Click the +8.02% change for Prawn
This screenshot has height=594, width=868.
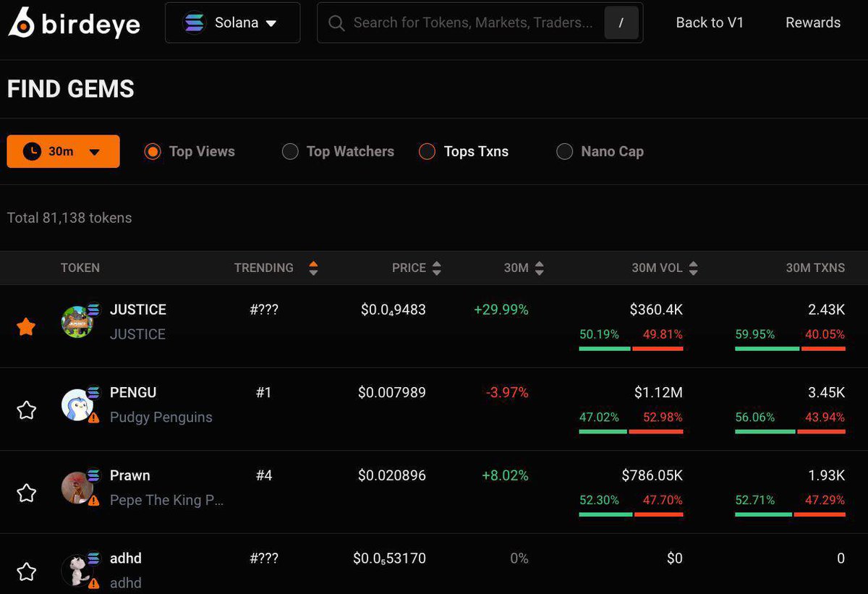pos(505,476)
